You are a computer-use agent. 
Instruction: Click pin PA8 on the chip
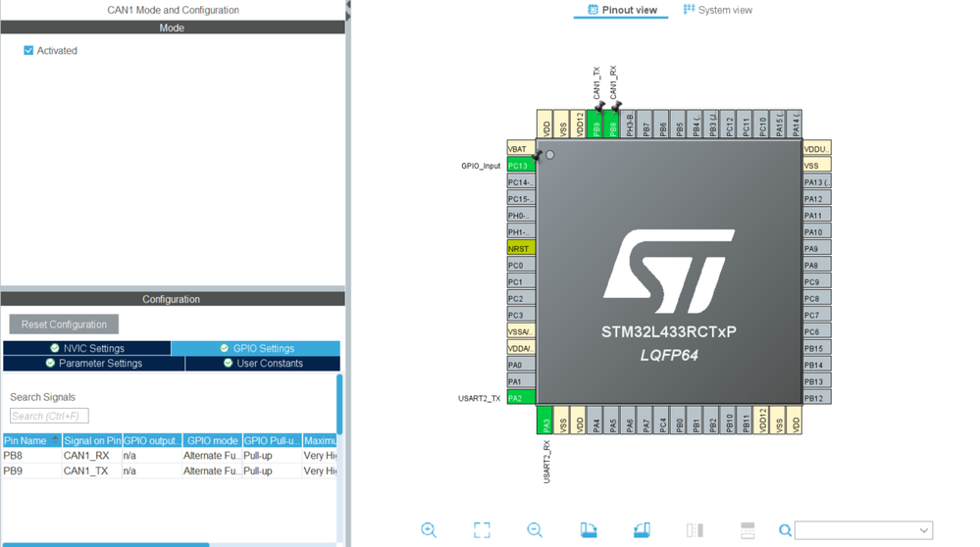[817, 266]
